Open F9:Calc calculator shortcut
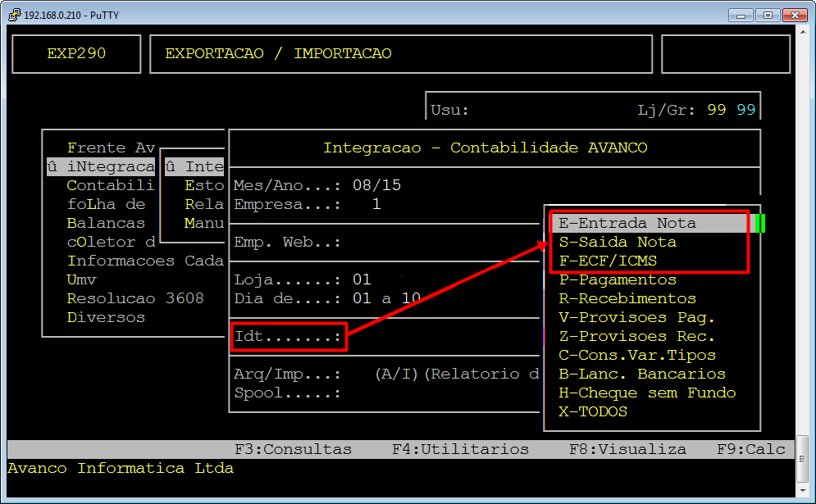Image resolution: width=816 pixels, height=504 pixels. coord(750,449)
